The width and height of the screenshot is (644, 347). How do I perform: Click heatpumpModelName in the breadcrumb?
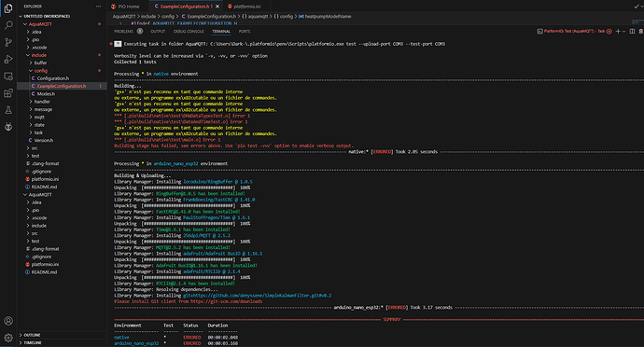328,17
